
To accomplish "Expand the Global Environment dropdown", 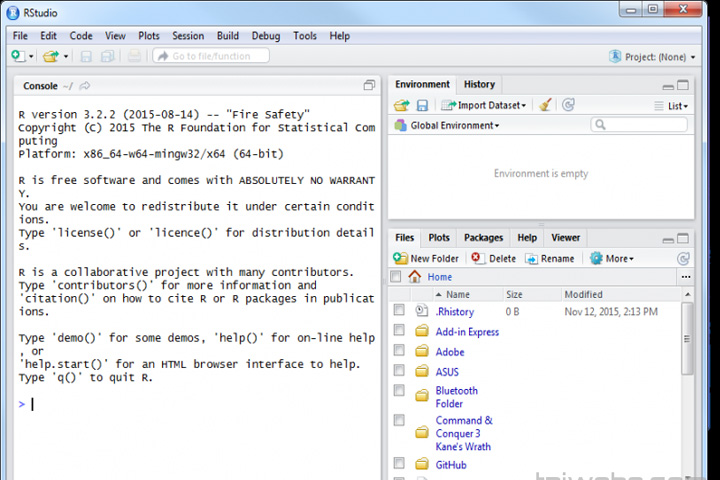I will [x=447, y=125].
